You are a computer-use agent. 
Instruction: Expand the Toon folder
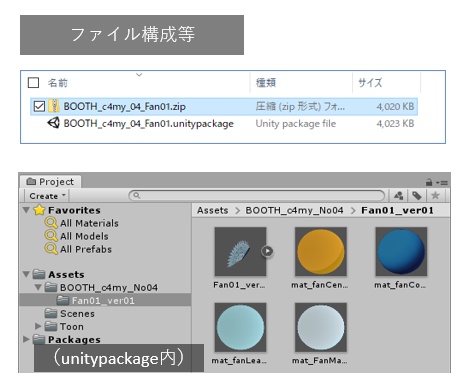(38, 326)
